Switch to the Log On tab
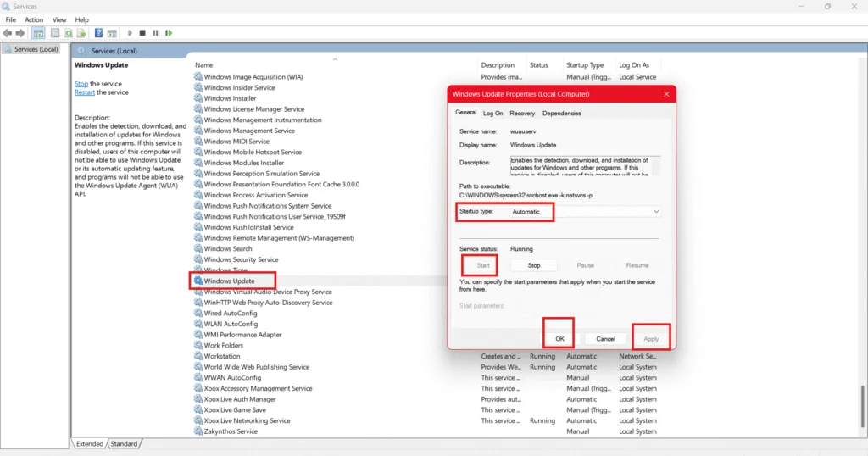 coord(492,113)
